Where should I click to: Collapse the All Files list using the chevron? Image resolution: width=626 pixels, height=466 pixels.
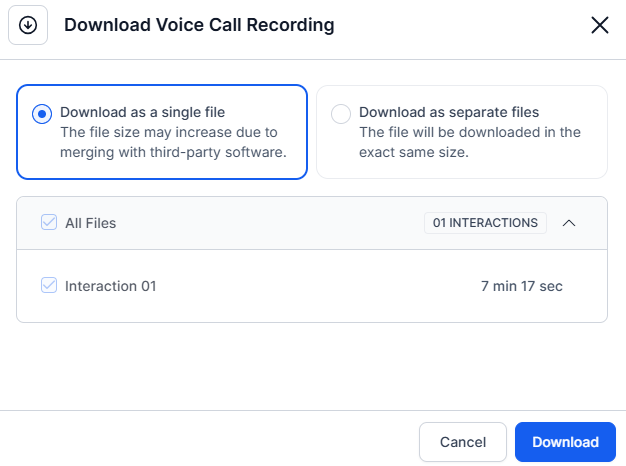tap(569, 223)
